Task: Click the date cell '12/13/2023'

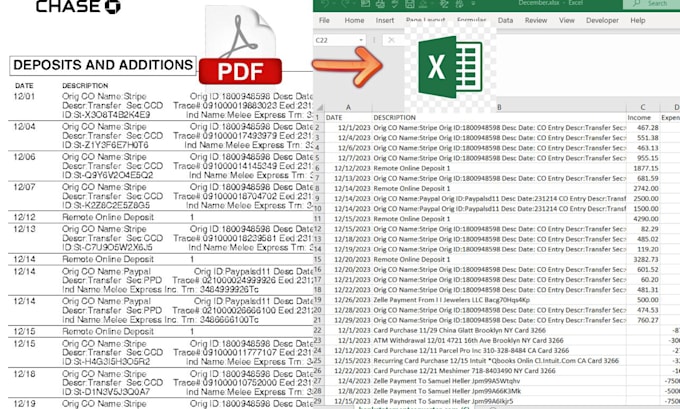Action: pos(348,178)
